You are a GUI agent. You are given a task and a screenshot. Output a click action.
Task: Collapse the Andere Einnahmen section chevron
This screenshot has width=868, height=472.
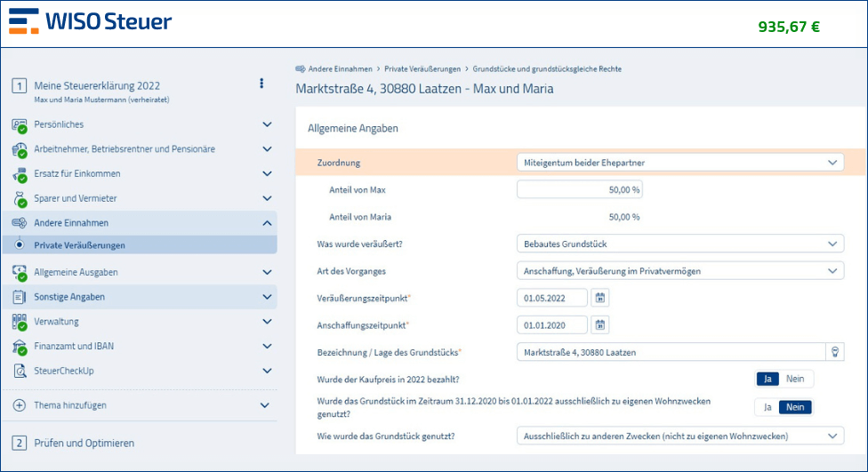click(x=267, y=223)
